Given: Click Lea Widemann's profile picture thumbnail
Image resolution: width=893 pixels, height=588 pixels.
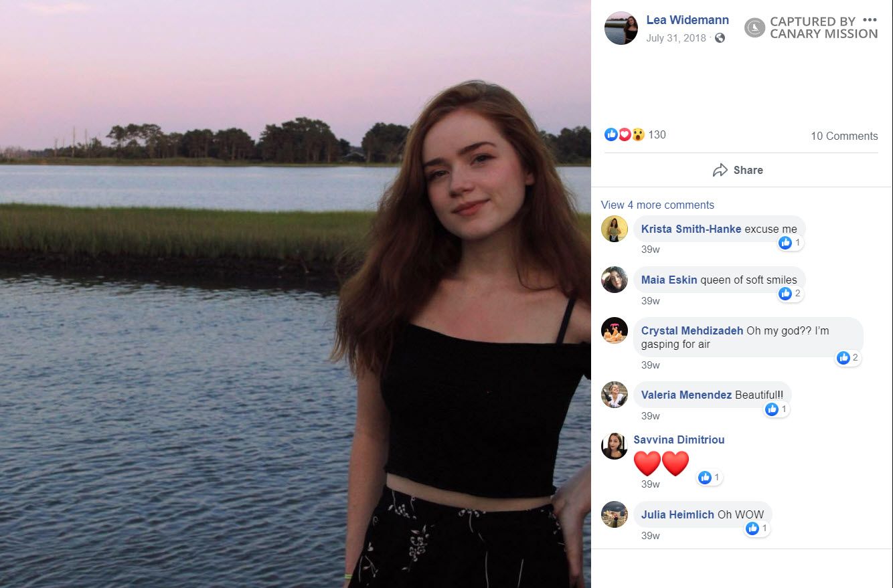Looking at the screenshot, I should 621,28.
